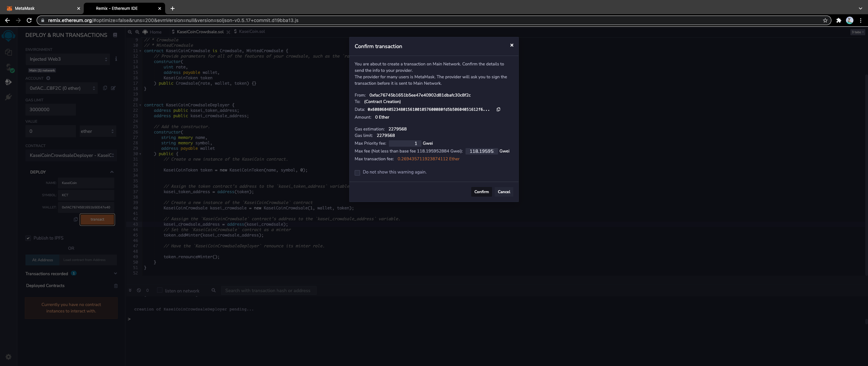Confirm the transaction
868x366 pixels.
[481, 192]
